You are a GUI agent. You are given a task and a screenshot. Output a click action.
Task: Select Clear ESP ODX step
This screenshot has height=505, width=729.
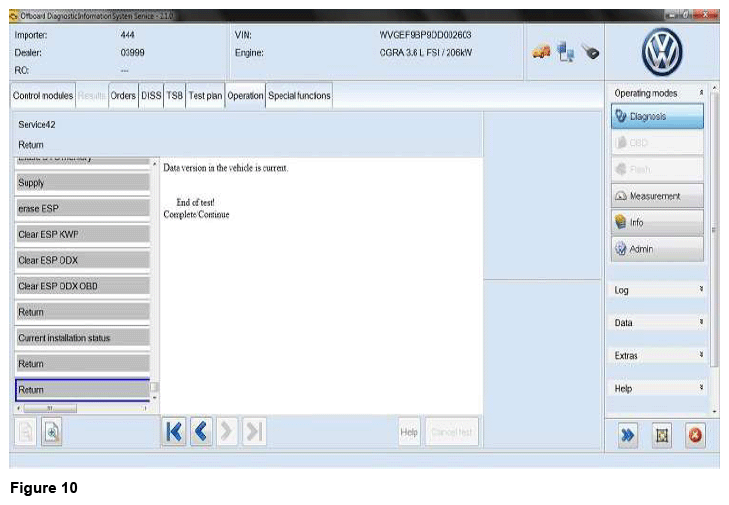point(83,260)
